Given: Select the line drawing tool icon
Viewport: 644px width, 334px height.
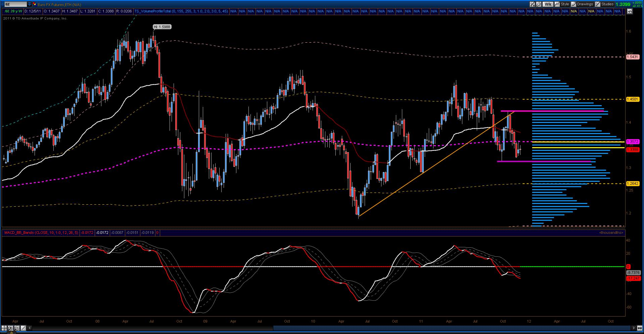Looking at the screenshot, I should [23, 328].
